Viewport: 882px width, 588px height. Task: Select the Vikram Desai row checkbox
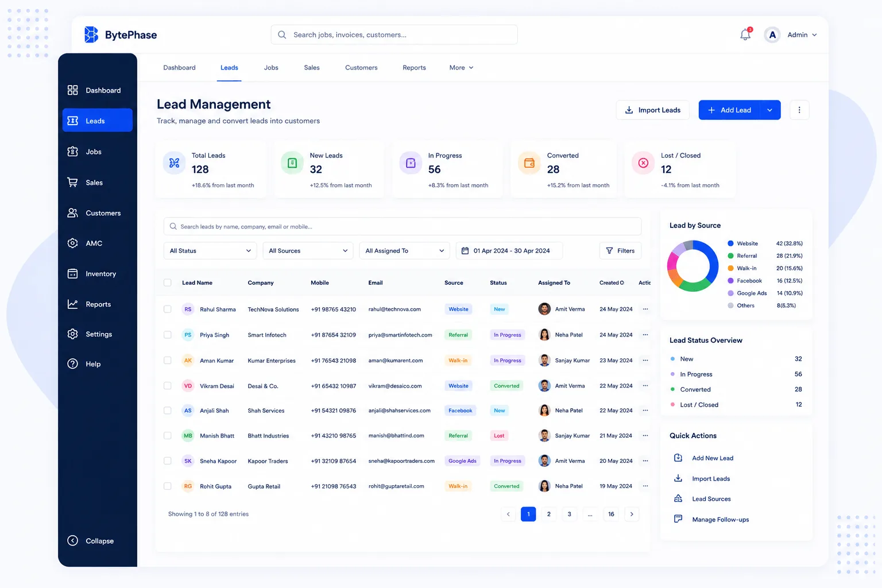click(168, 386)
